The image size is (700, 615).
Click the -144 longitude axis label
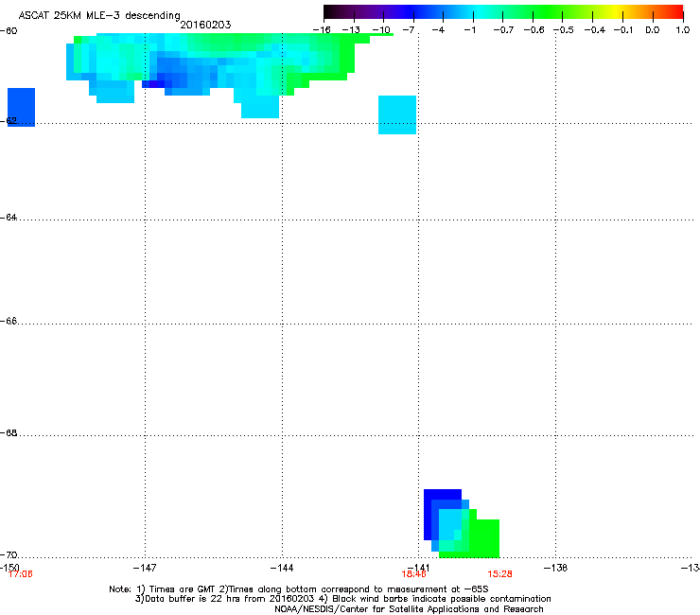(282, 568)
